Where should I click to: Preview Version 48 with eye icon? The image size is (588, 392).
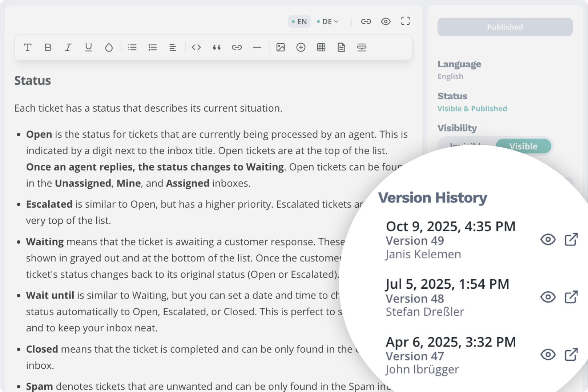[548, 297]
